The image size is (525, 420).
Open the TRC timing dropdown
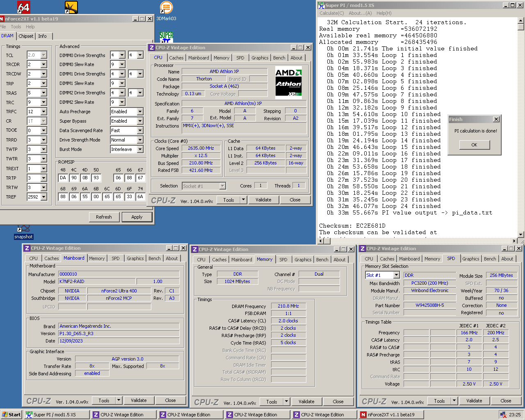coord(43,102)
